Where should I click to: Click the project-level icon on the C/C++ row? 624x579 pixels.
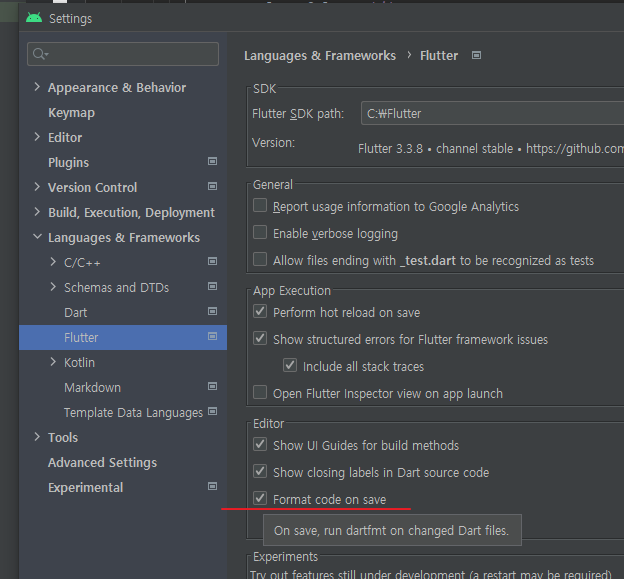coord(213,261)
